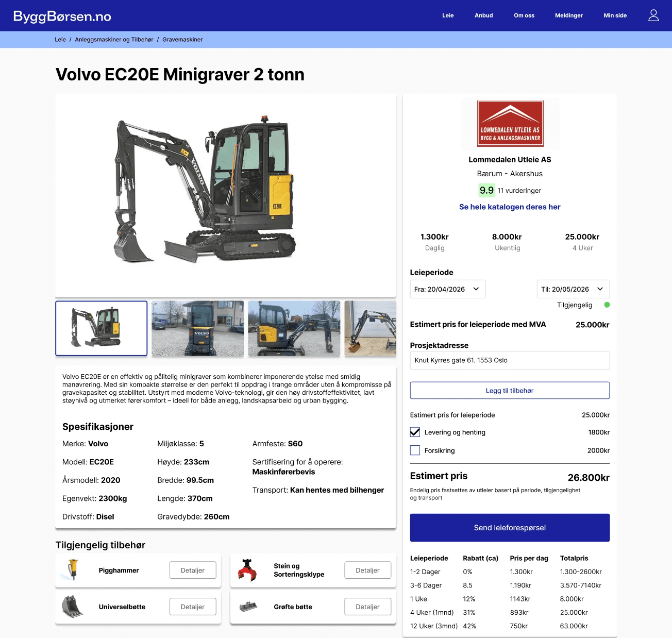
Task: Click the 'Pris per dag' column header
Action: 529,558
